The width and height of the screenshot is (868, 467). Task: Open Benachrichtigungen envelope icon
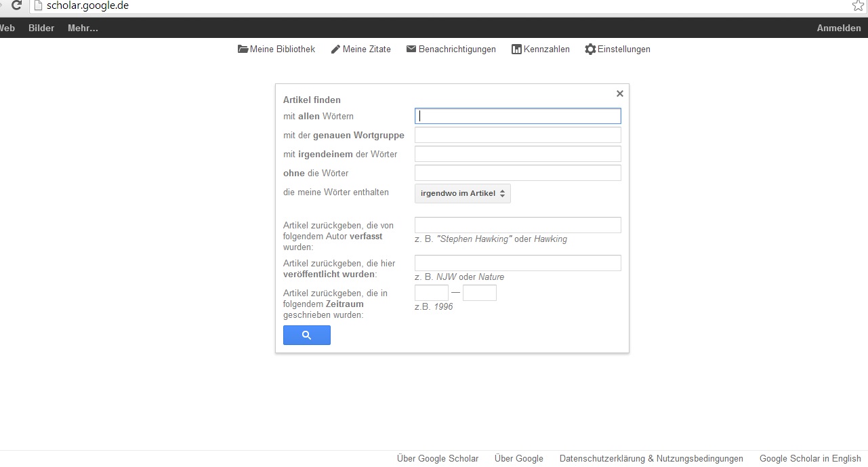point(411,49)
